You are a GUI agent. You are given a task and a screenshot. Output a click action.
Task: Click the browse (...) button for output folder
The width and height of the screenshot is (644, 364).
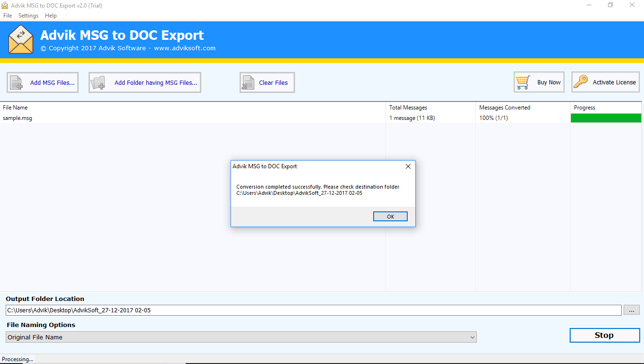[631, 310]
